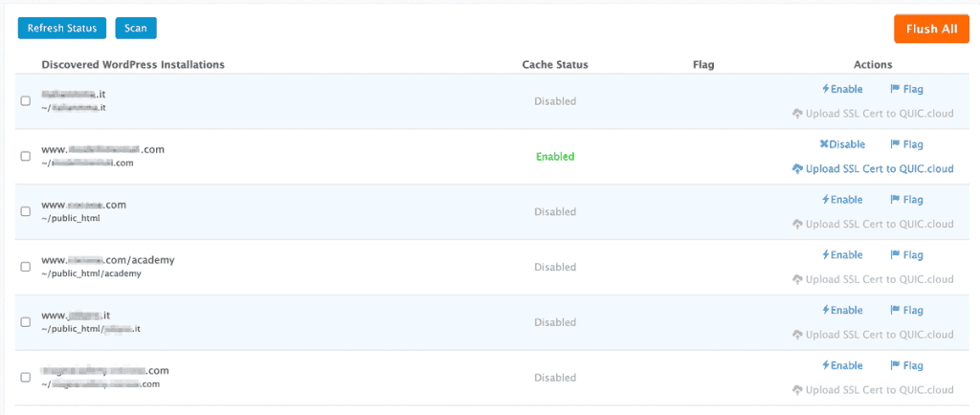This screenshot has height=415, width=980.
Task: Flag the public_html .it subfolder installation
Action: click(907, 310)
